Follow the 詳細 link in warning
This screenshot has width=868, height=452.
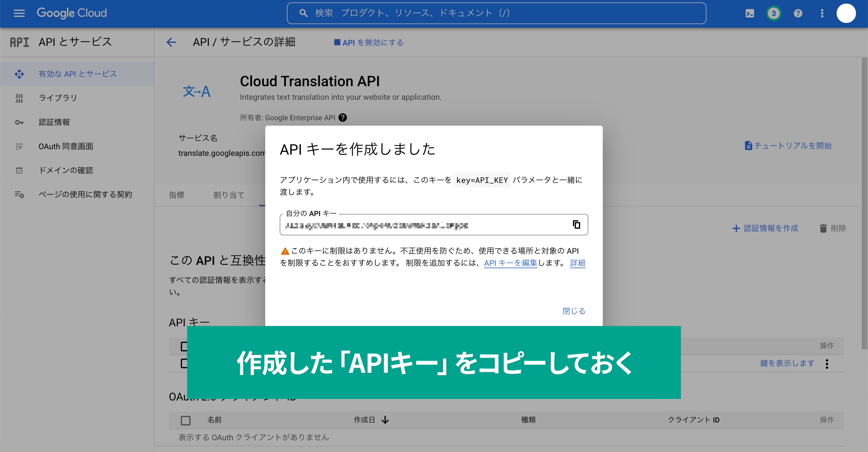tap(577, 263)
